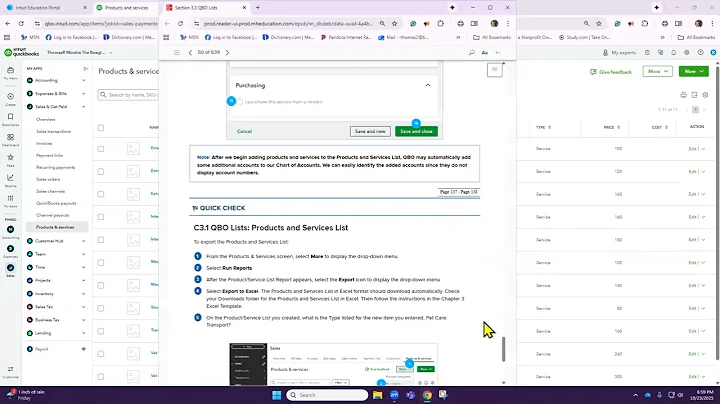Click the reader window vertical scrollbar thumb
This screenshot has height=404, width=720.
tap(504, 349)
